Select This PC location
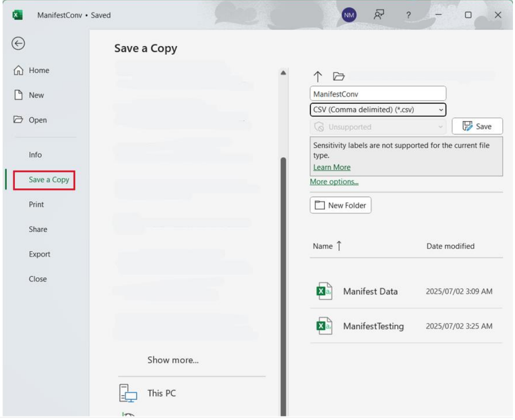Viewport: 515px width, 420px height. [x=161, y=393]
